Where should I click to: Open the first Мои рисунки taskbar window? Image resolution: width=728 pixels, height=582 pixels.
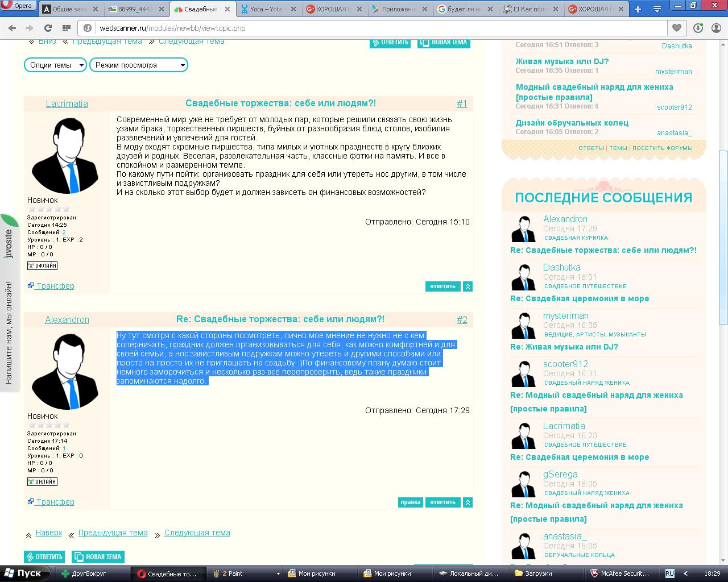(x=320, y=573)
